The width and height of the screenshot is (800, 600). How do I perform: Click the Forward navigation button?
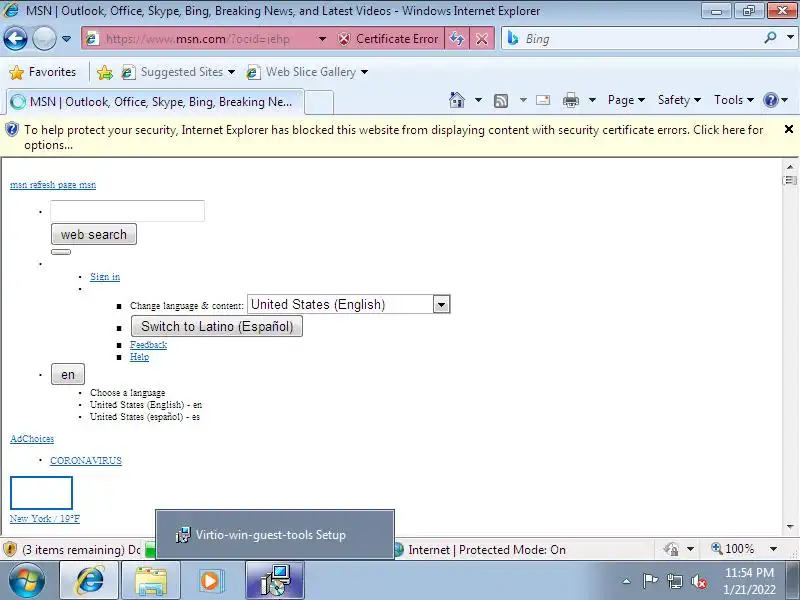[44, 39]
